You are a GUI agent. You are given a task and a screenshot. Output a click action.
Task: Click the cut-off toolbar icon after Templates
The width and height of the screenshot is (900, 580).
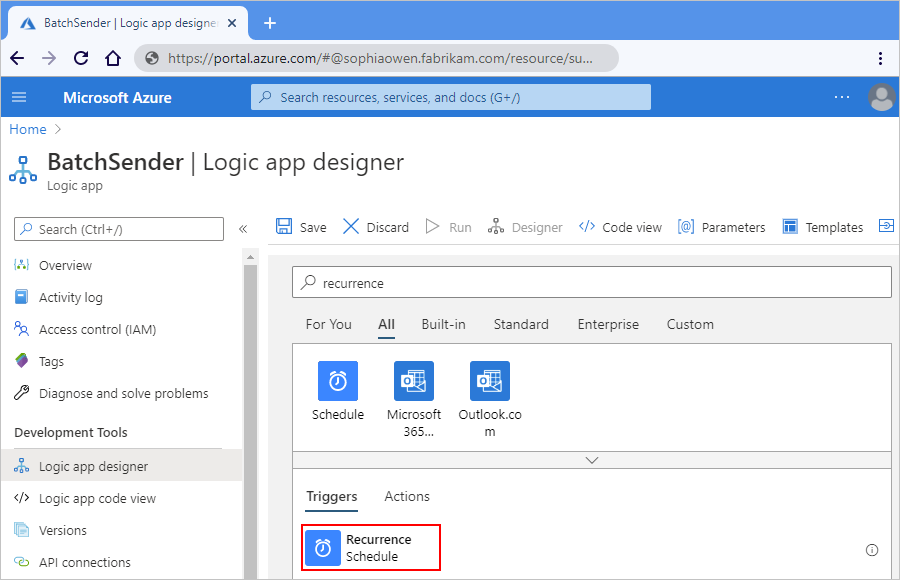(x=886, y=226)
